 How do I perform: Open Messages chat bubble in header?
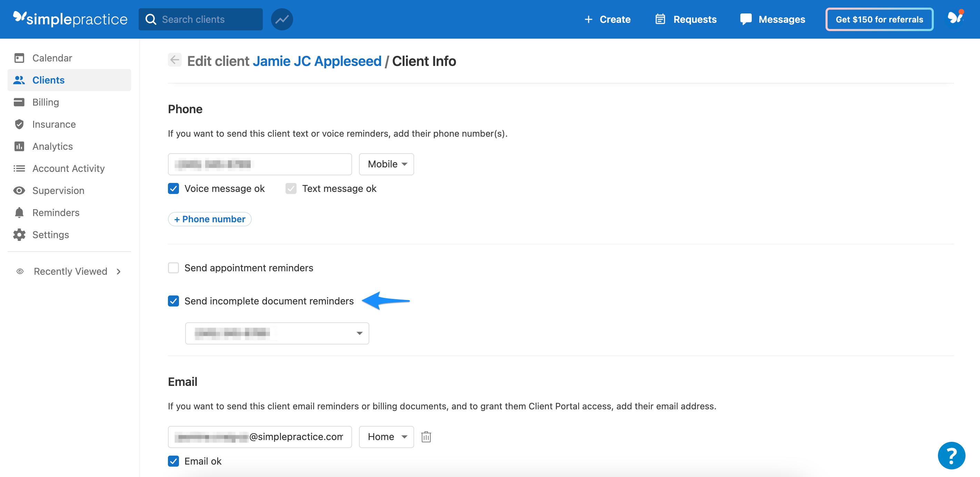(x=746, y=19)
